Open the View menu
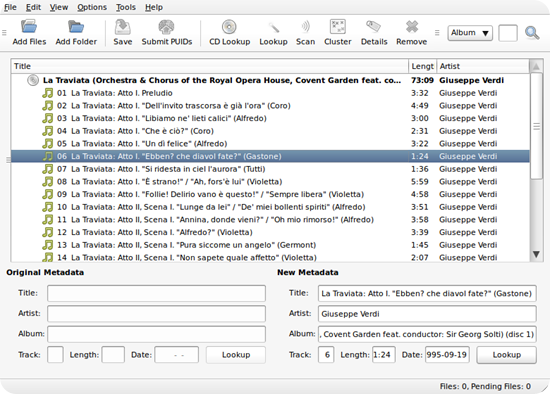The image size is (550, 394). point(59,7)
